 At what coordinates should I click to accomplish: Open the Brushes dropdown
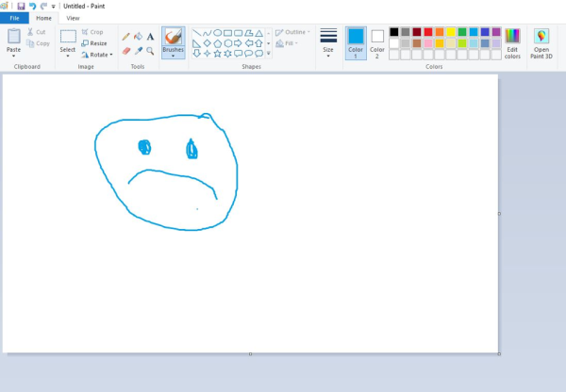174,55
